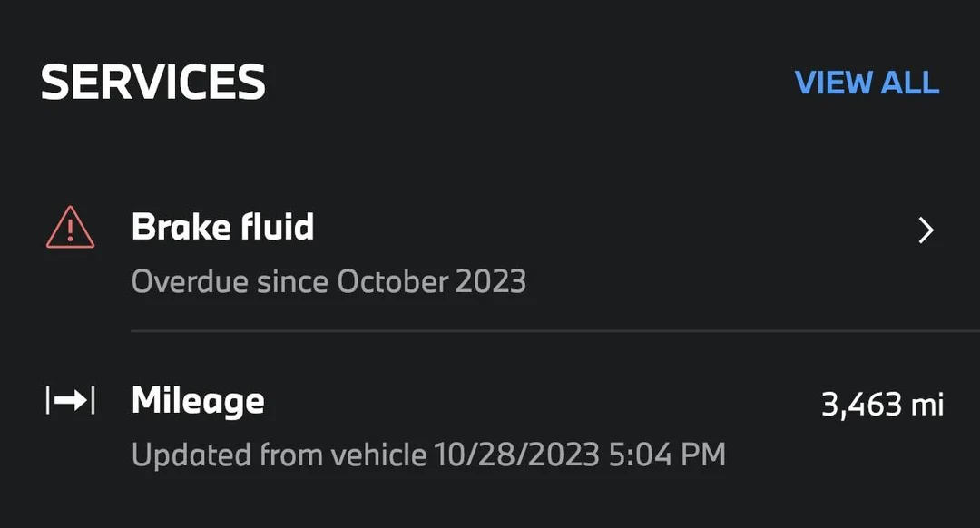Click the Overdue since October 2023 text
980x528 pixels.
click(329, 281)
